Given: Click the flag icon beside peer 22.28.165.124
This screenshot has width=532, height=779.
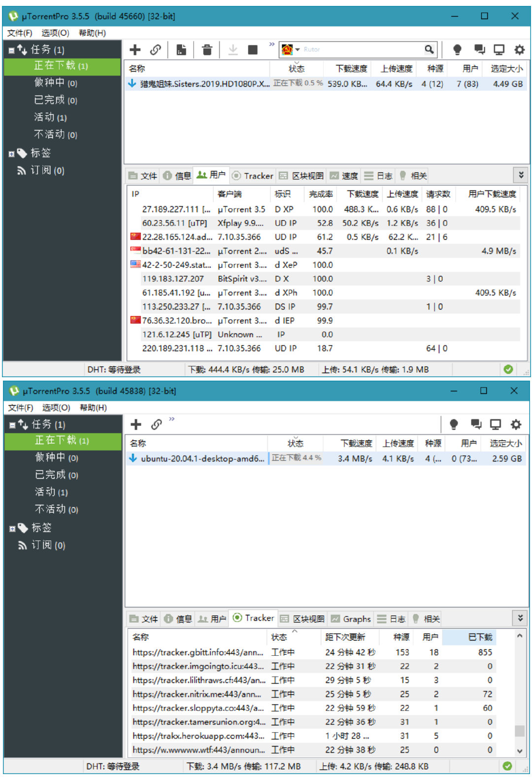Looking at the screenshot, I should 135,237.
